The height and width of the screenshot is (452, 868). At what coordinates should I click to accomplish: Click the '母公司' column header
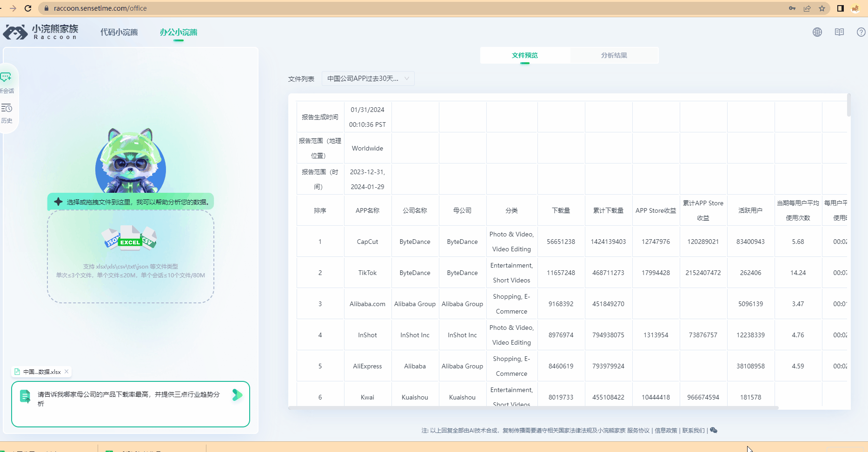click(462, 210)
